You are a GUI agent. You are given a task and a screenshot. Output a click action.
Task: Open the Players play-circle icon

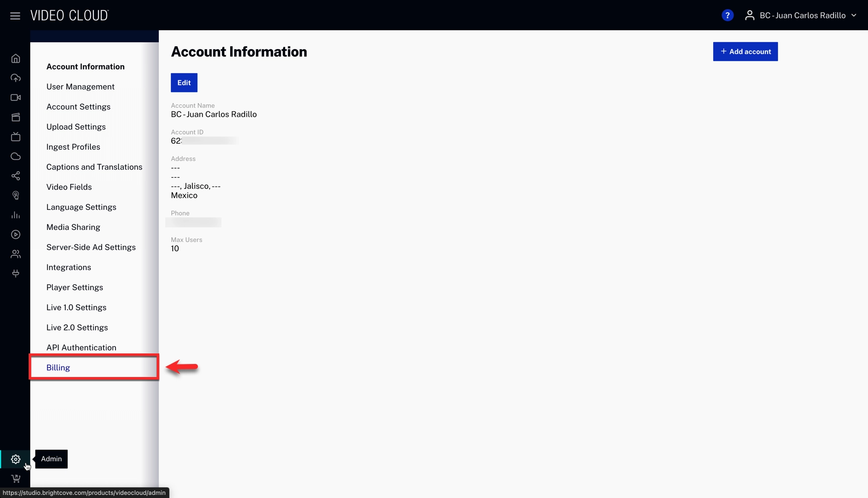click(16, 234)
